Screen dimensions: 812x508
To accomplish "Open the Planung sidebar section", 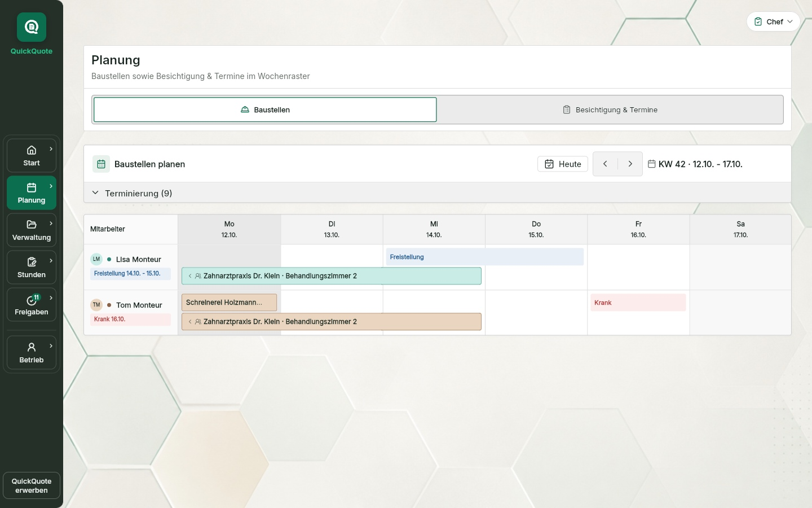I will 32,192.
